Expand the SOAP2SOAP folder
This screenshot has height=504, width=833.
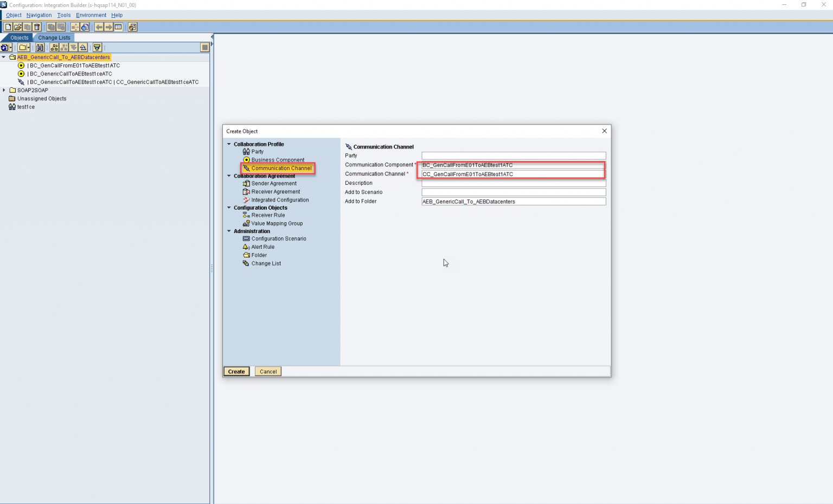(4, 90)
